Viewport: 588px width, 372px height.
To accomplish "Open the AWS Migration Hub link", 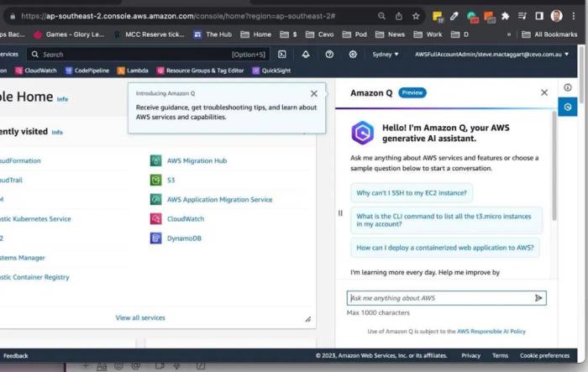I will [x=197, y=160].
